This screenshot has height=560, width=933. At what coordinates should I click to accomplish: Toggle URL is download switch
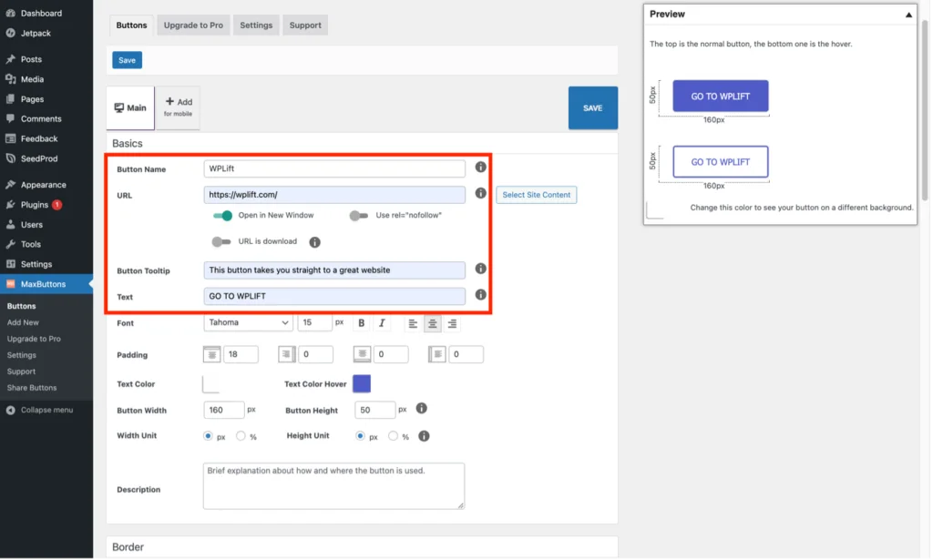click(x=221, y=242)
